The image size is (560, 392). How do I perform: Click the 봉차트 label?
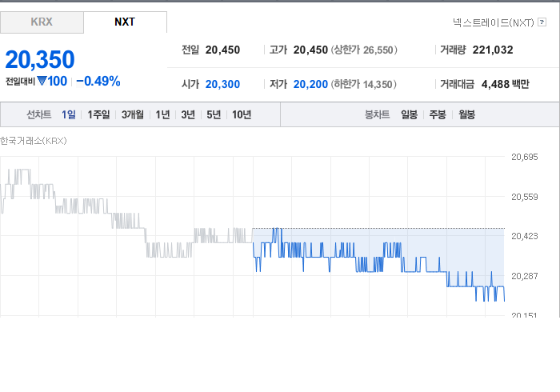pos(377,114)
